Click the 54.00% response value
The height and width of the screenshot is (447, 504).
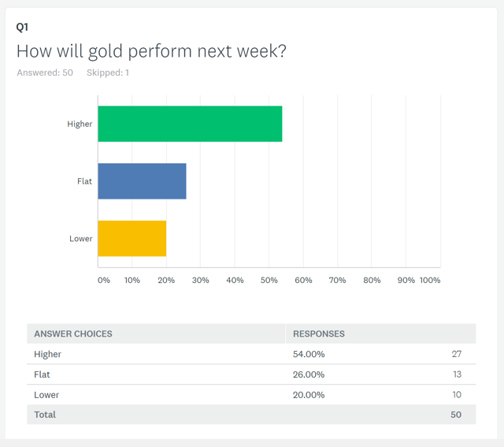tap(309, 354)
